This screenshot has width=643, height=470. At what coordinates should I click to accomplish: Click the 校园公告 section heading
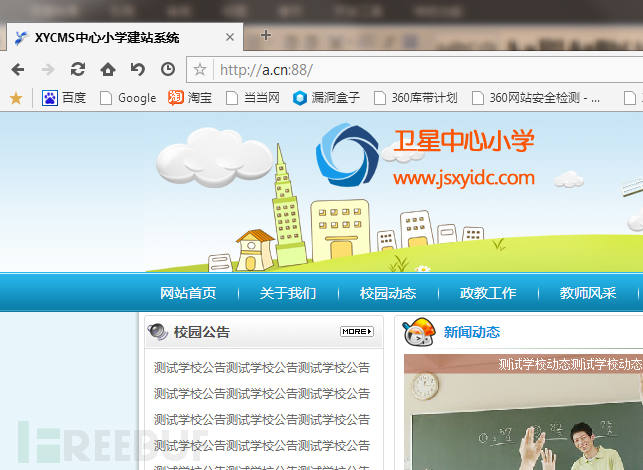point(202,332)
